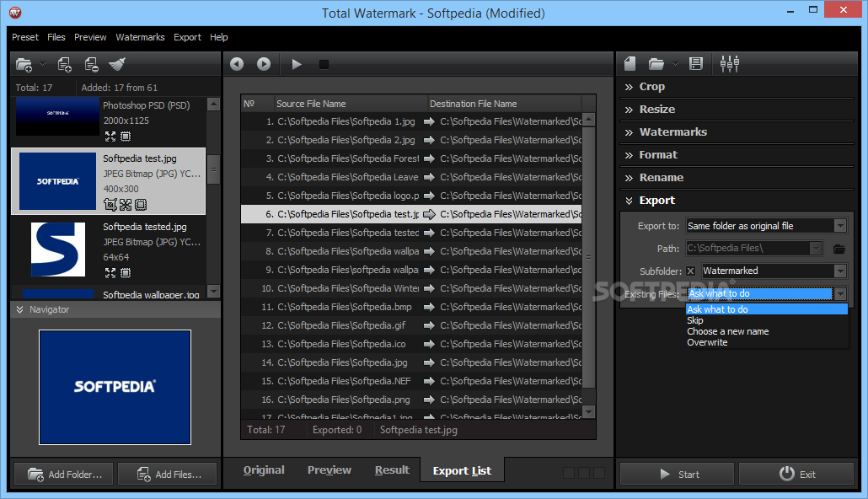Click resize icon under Softpedia tested.jpg

pos(110,273)
